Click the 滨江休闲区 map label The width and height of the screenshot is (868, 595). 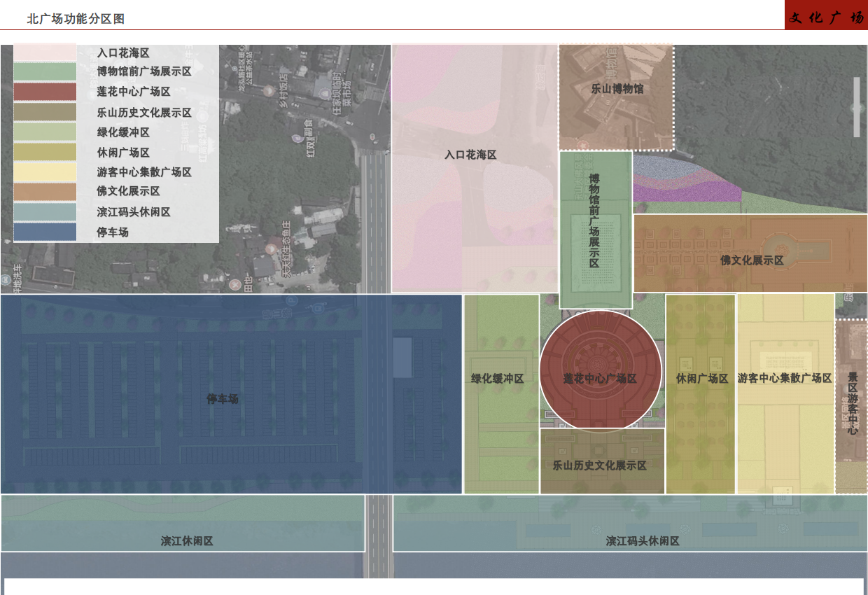click(x=187, y=541)
